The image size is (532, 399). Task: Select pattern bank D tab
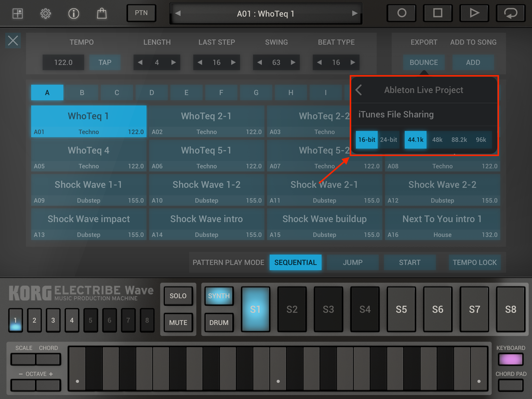[151, 92]
